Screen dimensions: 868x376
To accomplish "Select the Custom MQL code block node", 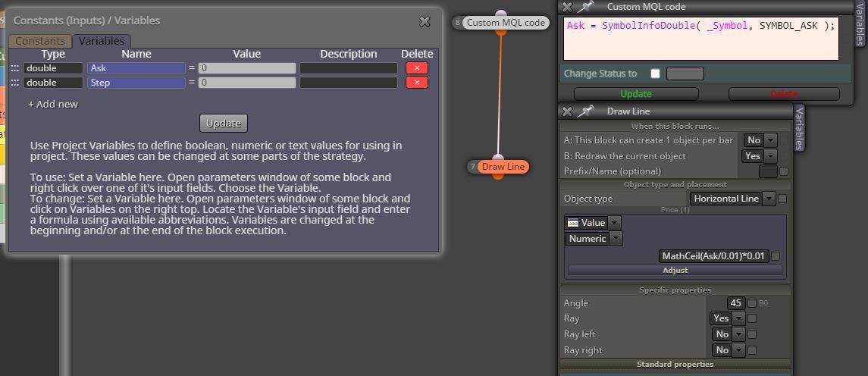I will (506, 23).
